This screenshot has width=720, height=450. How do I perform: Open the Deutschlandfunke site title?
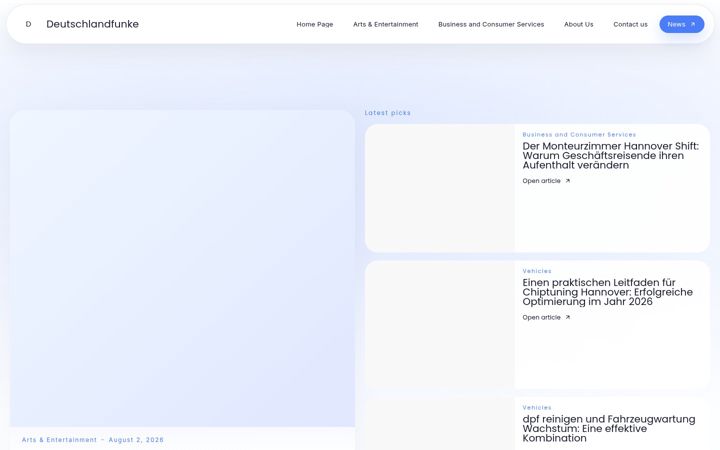(92, 24)
